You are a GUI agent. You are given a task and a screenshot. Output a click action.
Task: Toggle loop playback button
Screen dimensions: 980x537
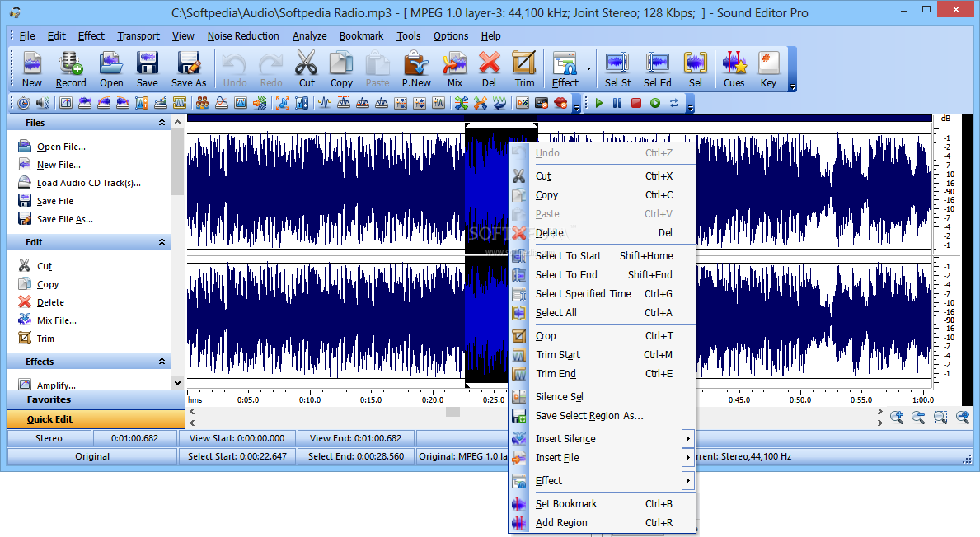673,103
